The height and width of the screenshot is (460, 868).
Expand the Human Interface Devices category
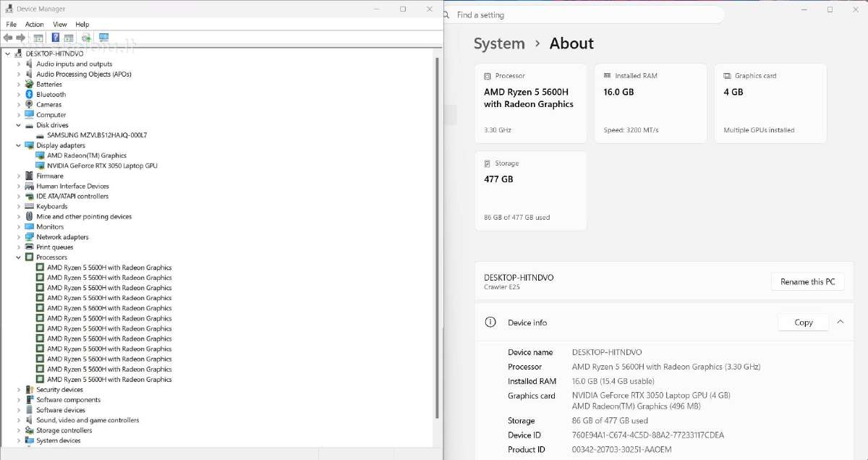tap(19, 186)
